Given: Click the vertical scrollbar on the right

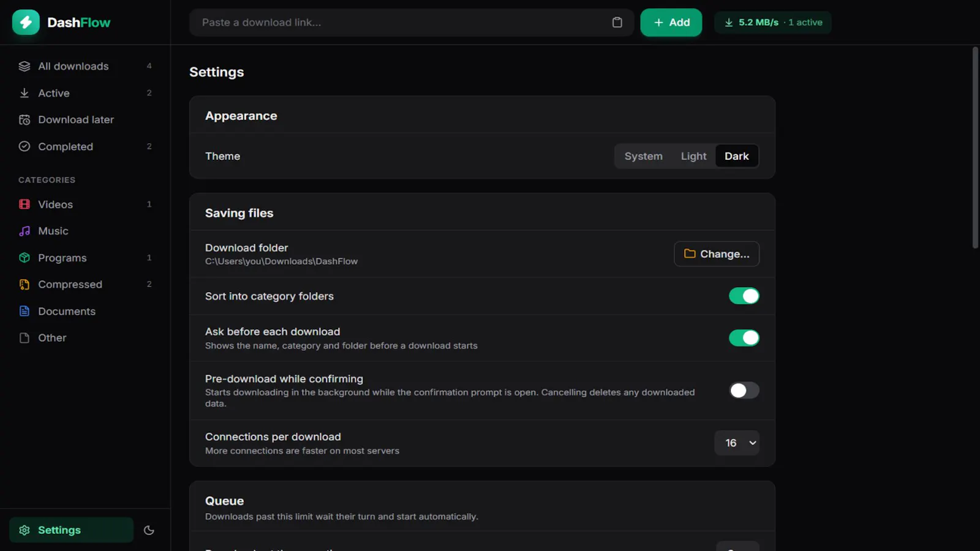Looking at the screenshot, I should (x=975, y=147).
